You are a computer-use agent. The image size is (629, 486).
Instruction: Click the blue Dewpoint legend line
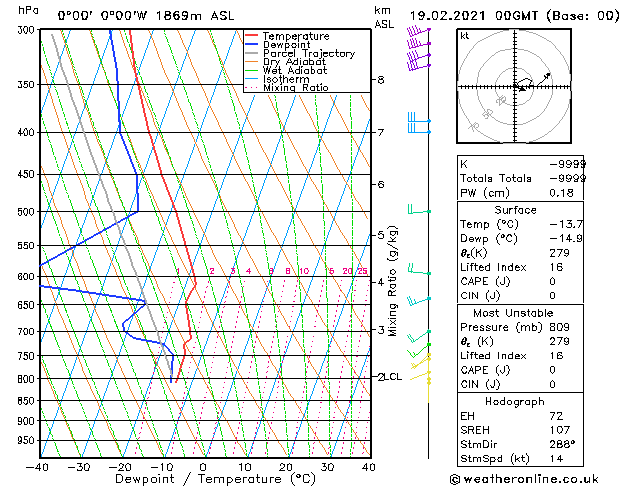[x=251, y=45]
